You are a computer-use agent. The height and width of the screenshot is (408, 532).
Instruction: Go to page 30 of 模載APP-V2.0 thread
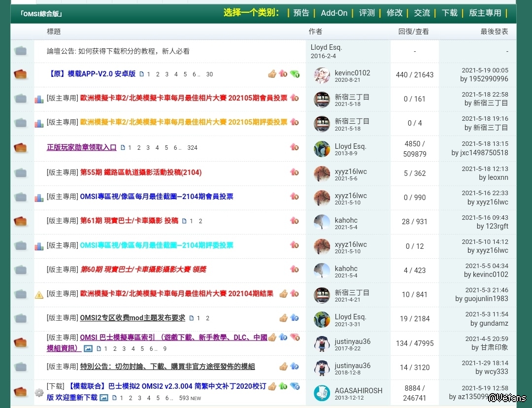[209, 74]
